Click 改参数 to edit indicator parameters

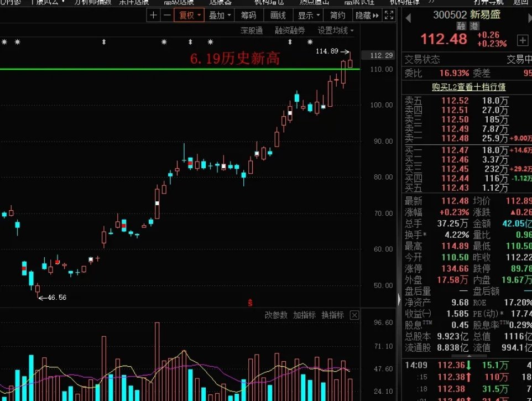coord(276,315)
